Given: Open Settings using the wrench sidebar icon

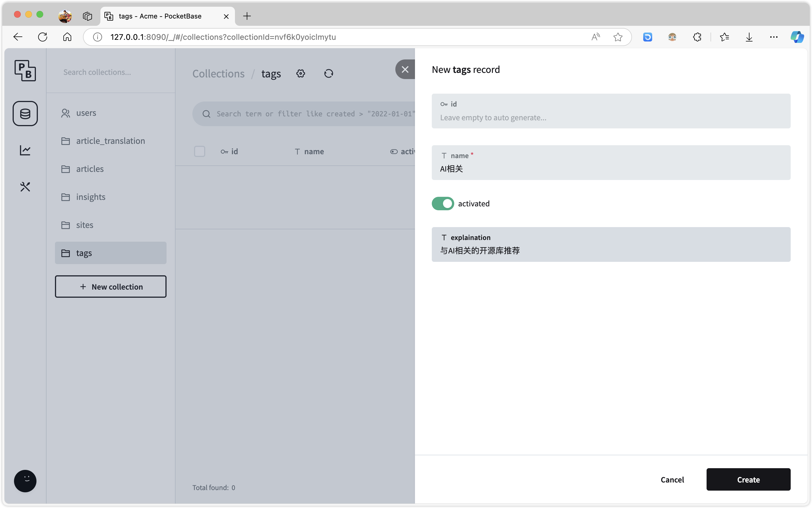Looking at the screenshot, I should 25,186.
